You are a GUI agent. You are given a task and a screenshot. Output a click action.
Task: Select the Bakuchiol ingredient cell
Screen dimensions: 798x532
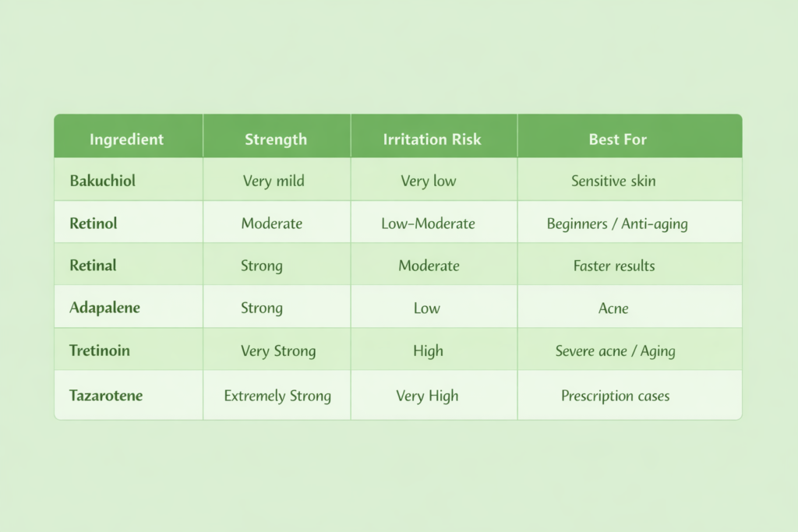[x=102, y=181]
